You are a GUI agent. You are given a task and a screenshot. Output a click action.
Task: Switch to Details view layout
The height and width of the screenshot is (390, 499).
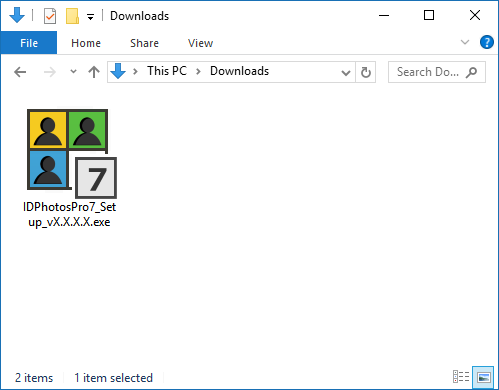click(461, 377)
